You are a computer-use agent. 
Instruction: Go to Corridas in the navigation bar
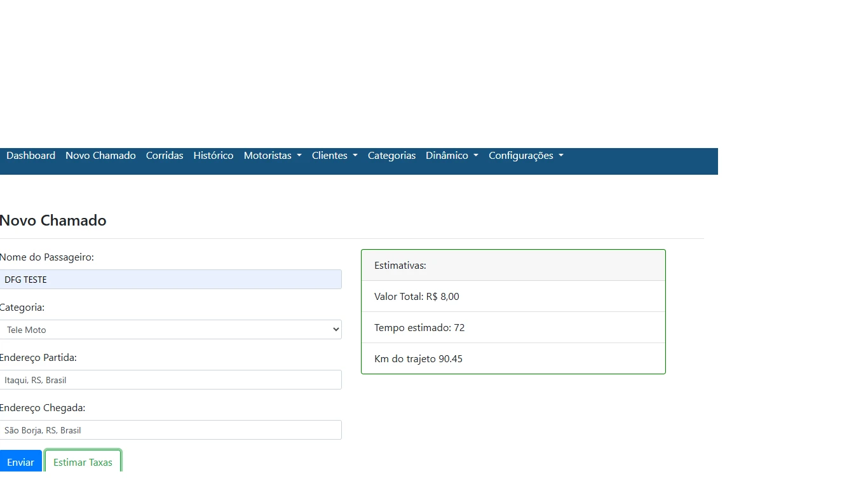pos(165,156)
